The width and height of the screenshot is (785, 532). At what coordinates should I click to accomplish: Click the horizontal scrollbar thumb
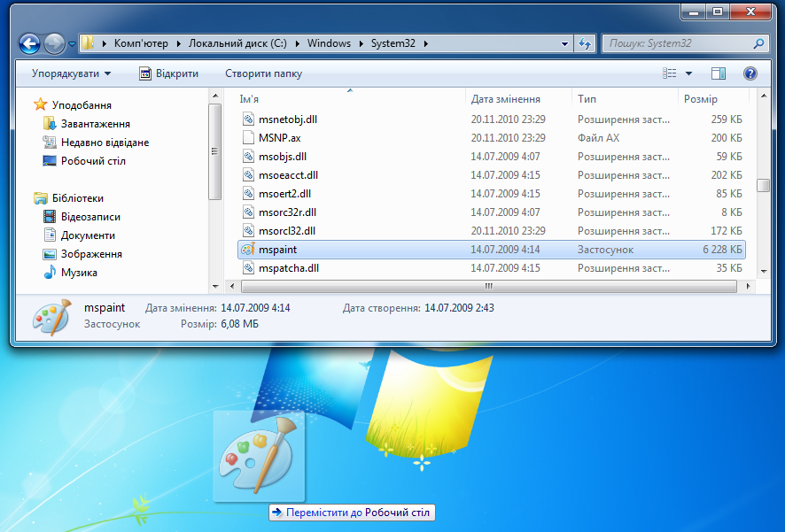[x=488, y=287]
